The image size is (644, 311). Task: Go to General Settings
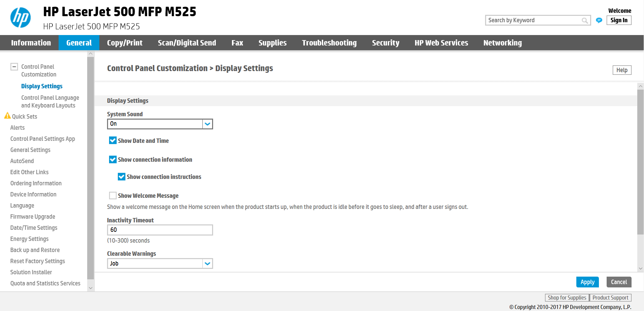click(x=30, y=150)
